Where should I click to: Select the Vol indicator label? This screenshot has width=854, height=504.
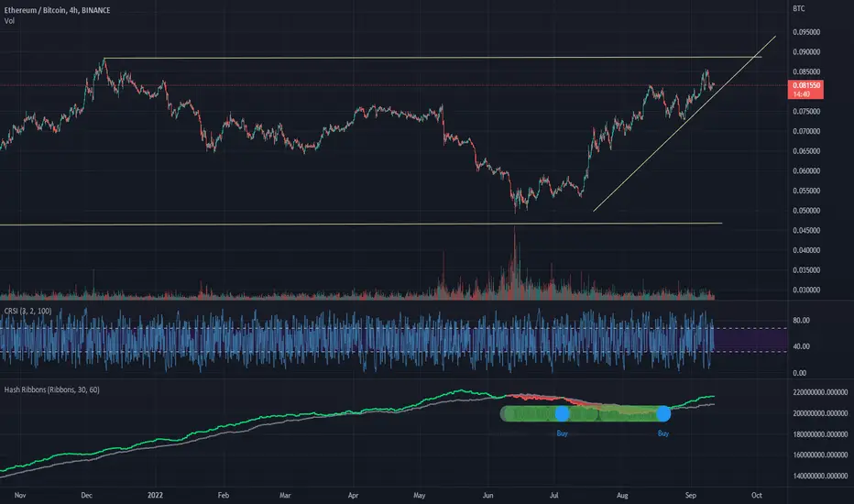pos(9,21)
